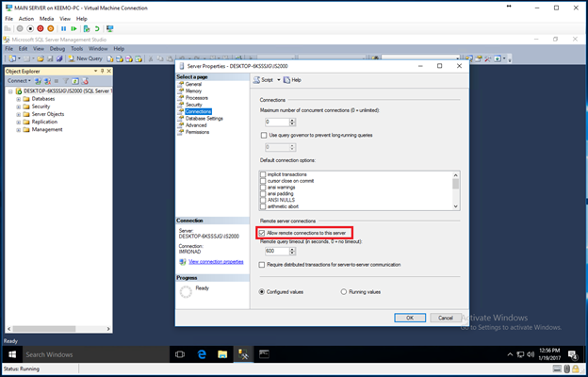Screen dimensions: 588x377
Task: Check the arithmetic abort option
Action: 263,206
